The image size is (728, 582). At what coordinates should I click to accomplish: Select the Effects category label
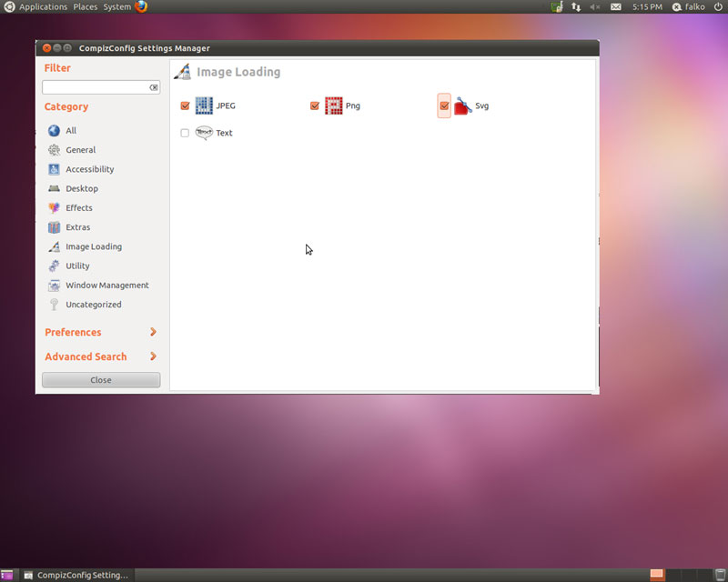(x=79, y=208)
